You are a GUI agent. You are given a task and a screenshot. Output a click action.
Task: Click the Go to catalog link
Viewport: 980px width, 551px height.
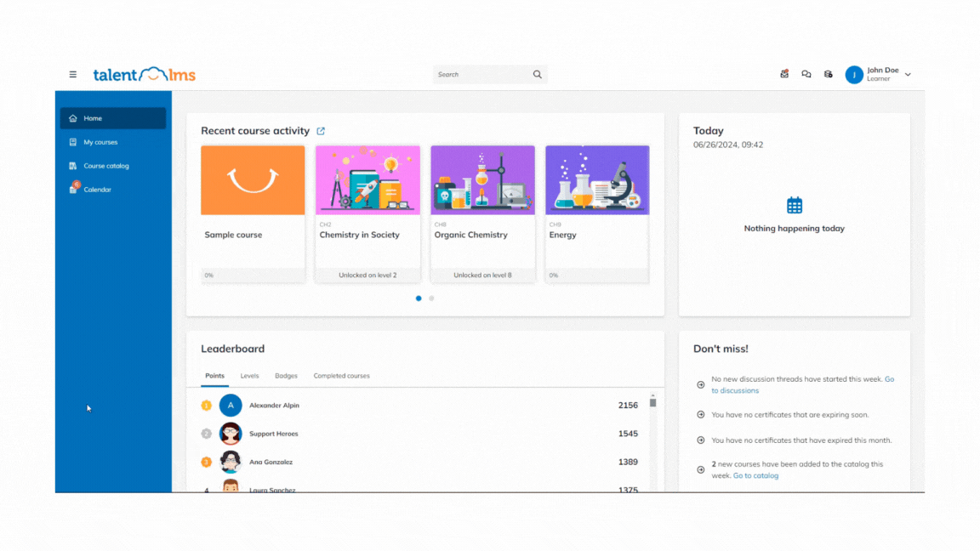(755, 476)
